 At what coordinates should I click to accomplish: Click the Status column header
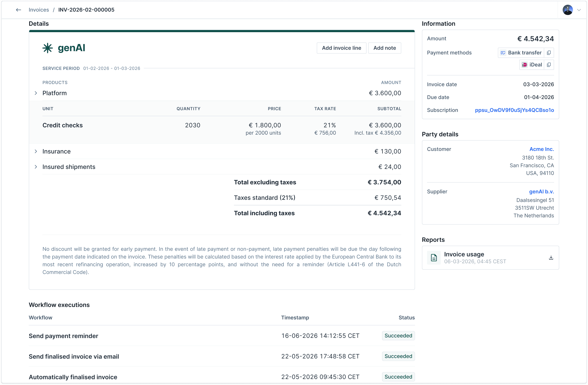[x=407, y=318]
